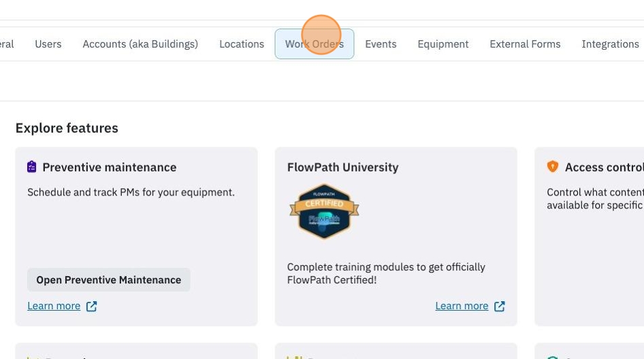
Task: Click the FlowPath Certified badge image
Action: click(324, 211)
